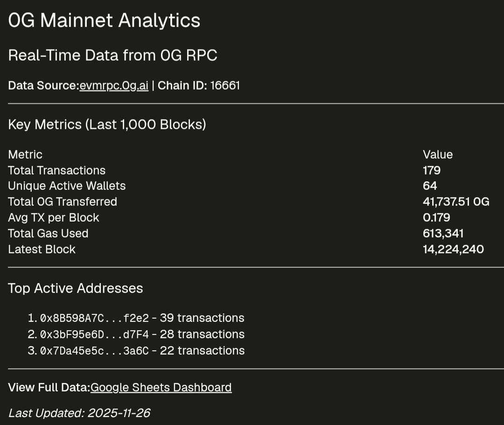Click the View Full Data label
This screenshot has height=425, width=504.
click(x=49, y=387)
